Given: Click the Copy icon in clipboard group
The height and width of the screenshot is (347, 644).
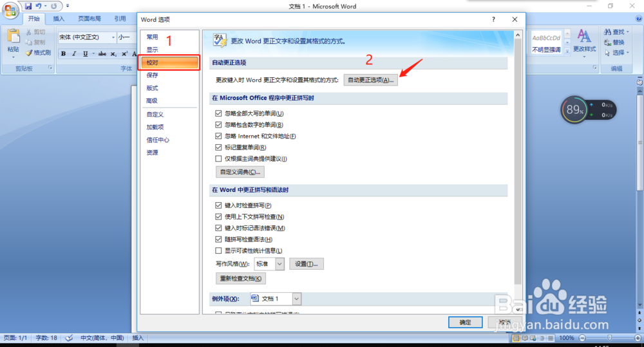Looking at the screenshot, I should 29,42.
